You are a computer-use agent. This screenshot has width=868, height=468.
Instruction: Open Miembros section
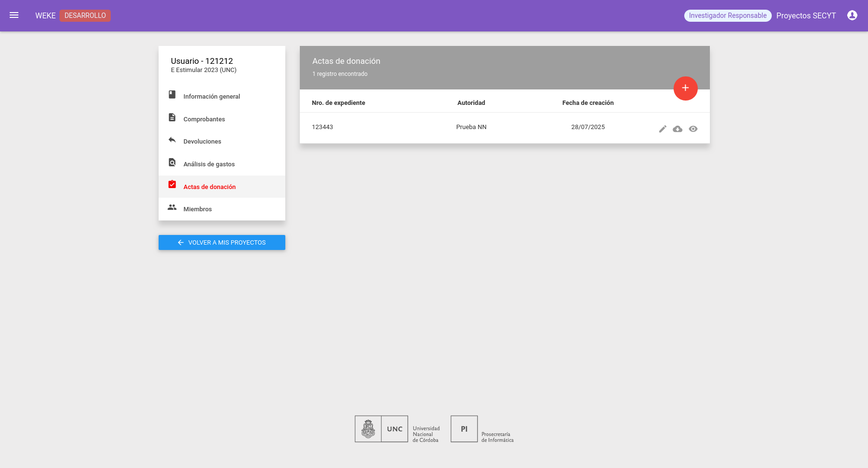click(222, 209)
